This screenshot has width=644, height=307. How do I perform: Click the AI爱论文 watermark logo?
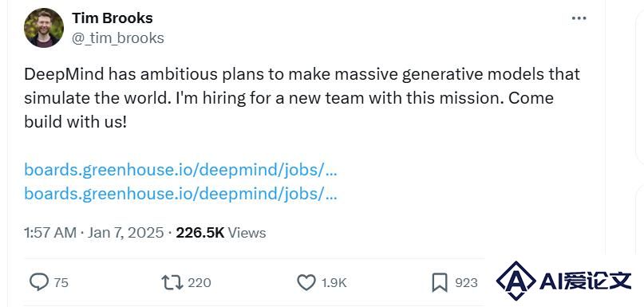pos(563,281)
